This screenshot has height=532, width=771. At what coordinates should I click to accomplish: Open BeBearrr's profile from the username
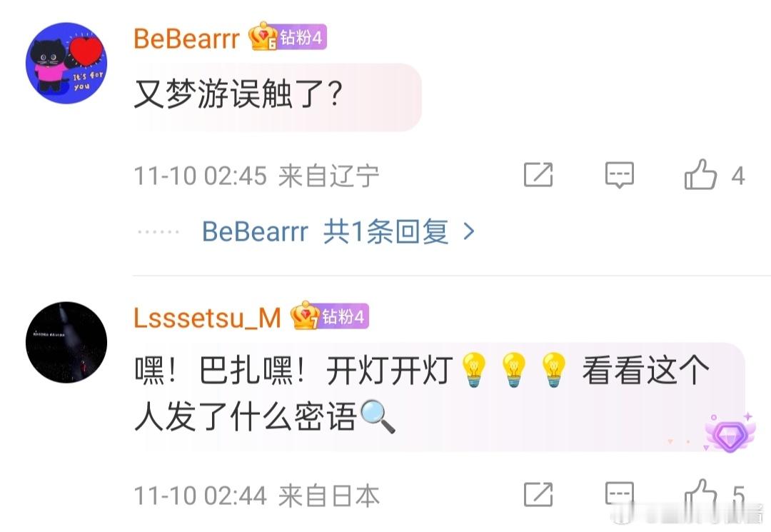pyautogui.click(x=186, y=39)
